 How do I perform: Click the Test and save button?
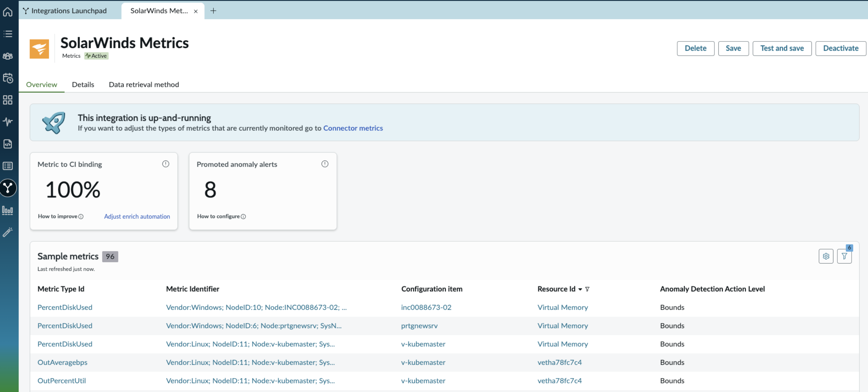[782, 48]
